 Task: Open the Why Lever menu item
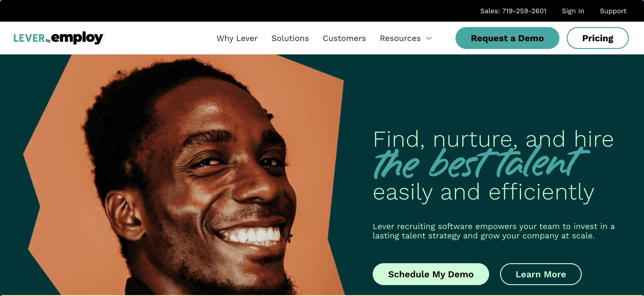[x=237, y=38]
